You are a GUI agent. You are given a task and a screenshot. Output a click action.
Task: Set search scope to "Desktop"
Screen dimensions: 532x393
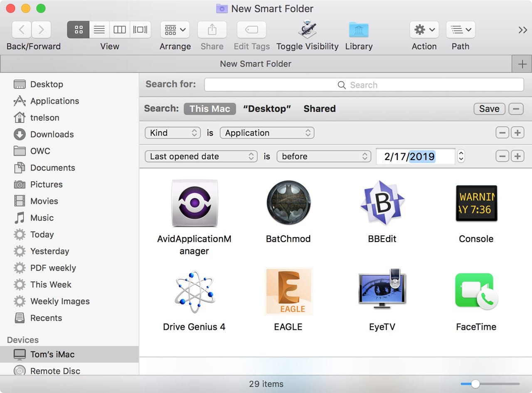[x=267, y=109]
